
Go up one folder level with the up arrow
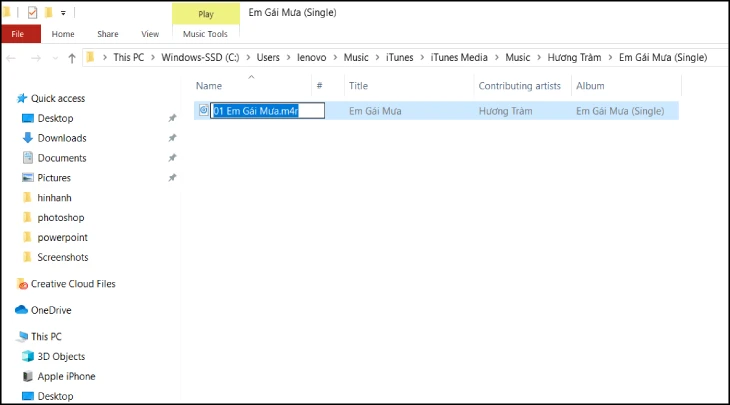71,58
